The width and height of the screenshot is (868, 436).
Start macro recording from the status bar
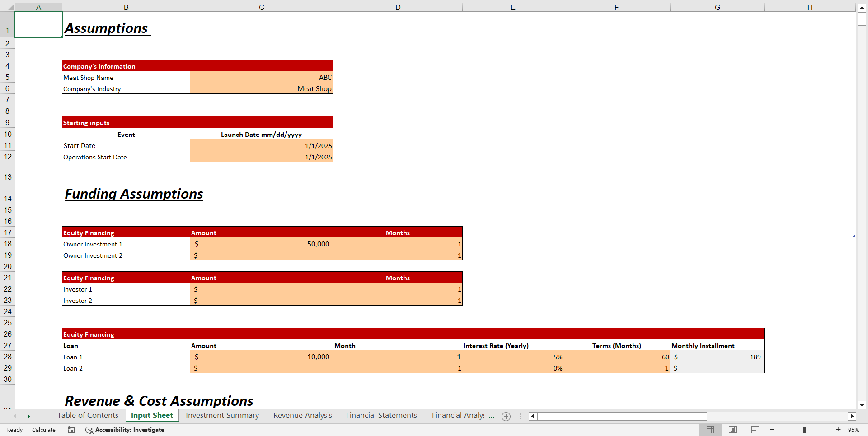tap(71, 430)
